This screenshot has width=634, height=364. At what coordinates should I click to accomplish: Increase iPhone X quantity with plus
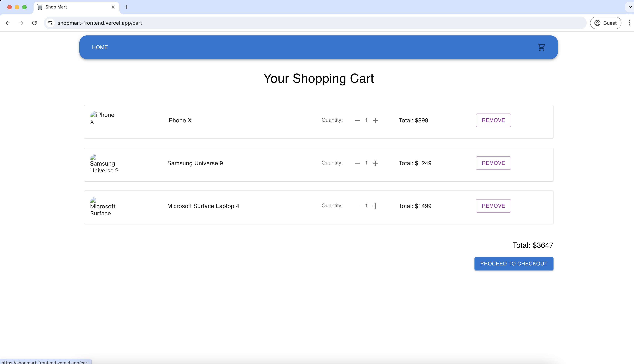tap(375, 120)
